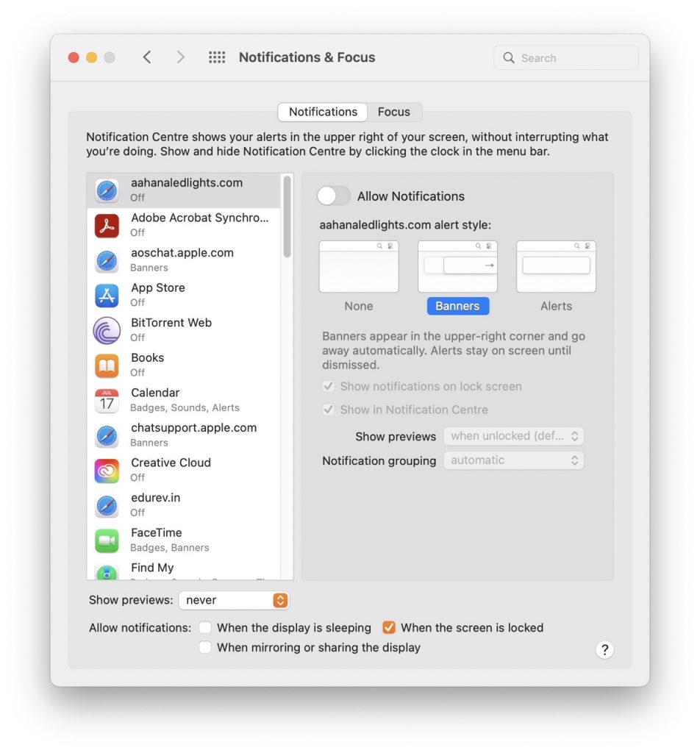Click the help question mark button
Image resolution: width=700 pixels, height=753 pixels.
pyautogui.click(x=604, y=650)
